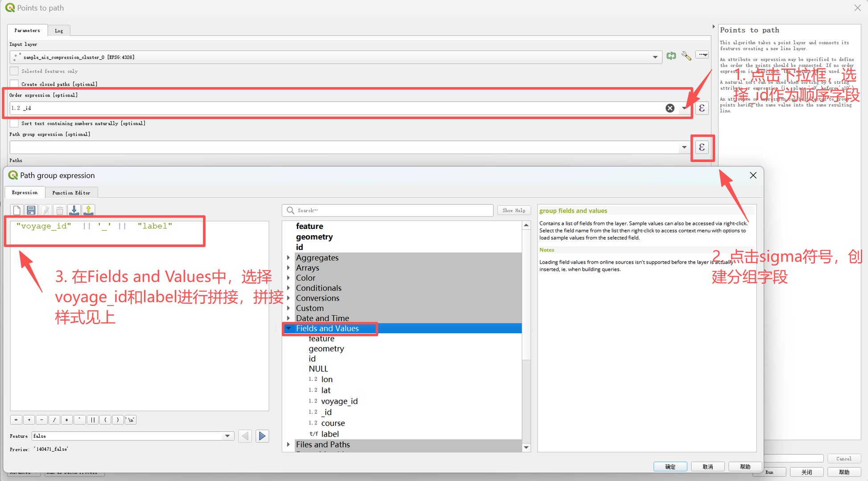Click the Show Help button
This screenshot has height=481, width=868.
514,210
